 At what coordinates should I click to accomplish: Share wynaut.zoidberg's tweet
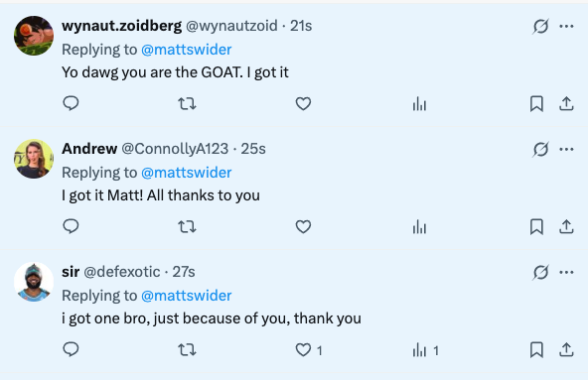[566, 104]
